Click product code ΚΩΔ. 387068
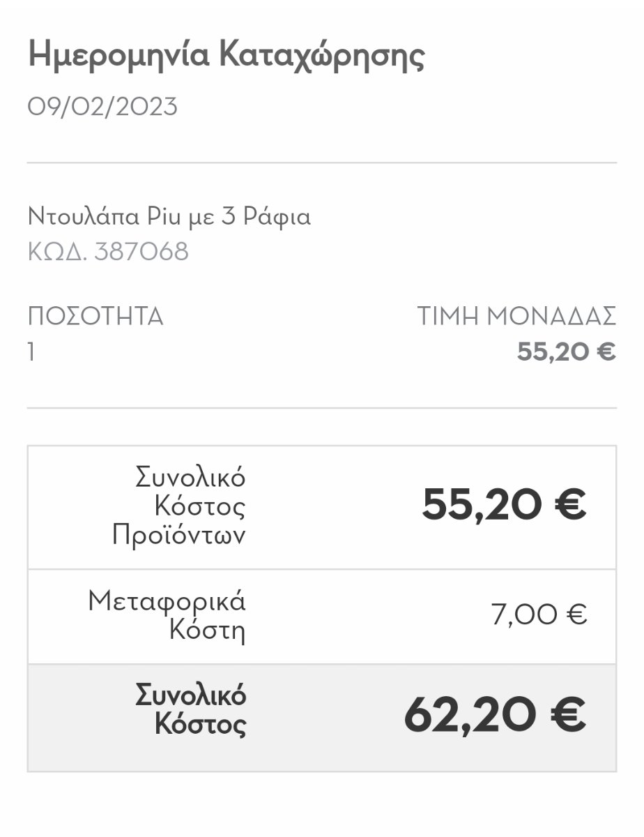The image size is (644, 837). [x=108, y=252]
